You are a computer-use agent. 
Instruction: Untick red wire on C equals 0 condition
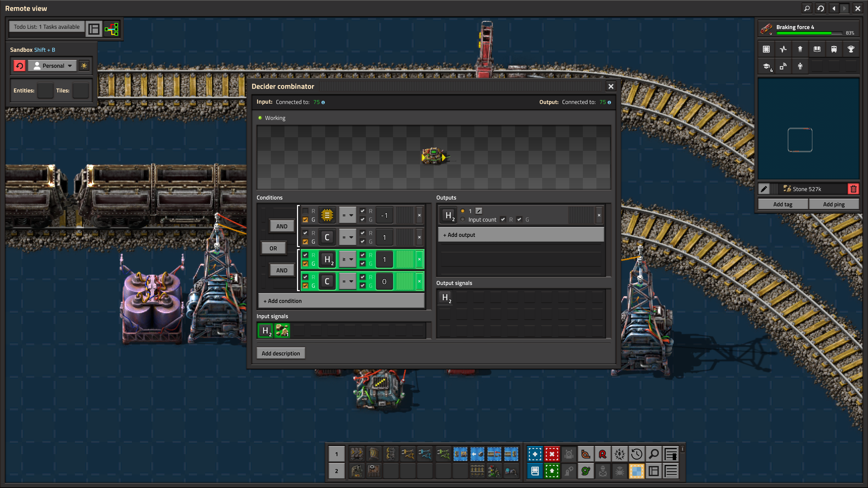tap(305, 277)
